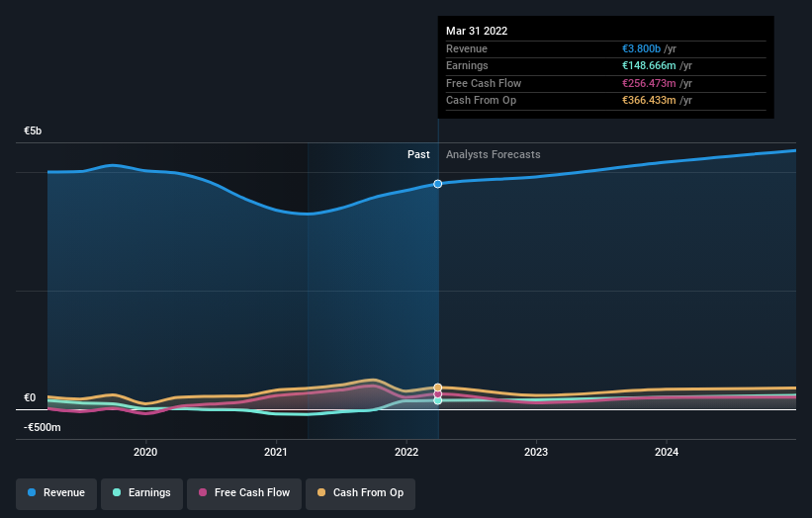Screen dimensions: 812x518
Task: Click the pink Free Cash Flow data point
Action: coord(437,394)
